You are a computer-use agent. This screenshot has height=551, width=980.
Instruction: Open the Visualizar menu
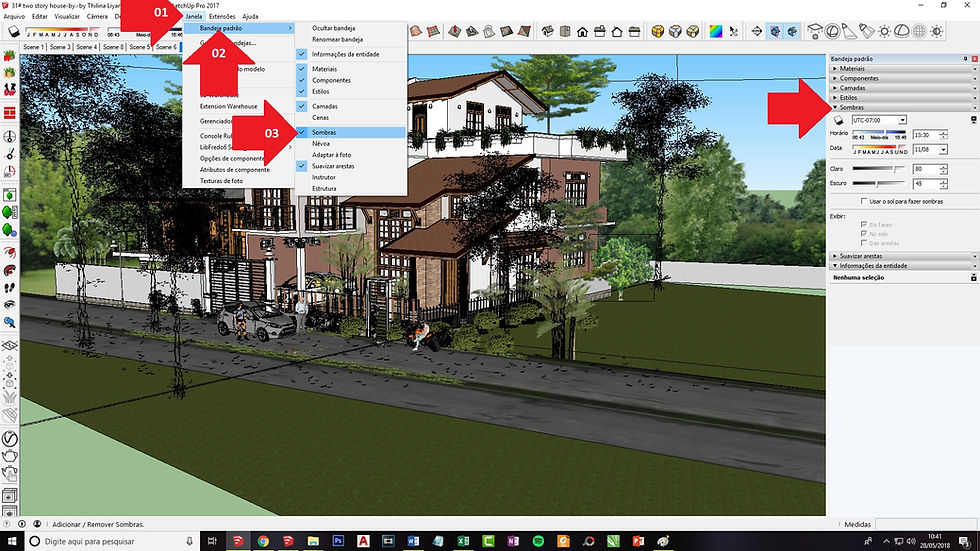pyautogui.click(x=67, y=16)
